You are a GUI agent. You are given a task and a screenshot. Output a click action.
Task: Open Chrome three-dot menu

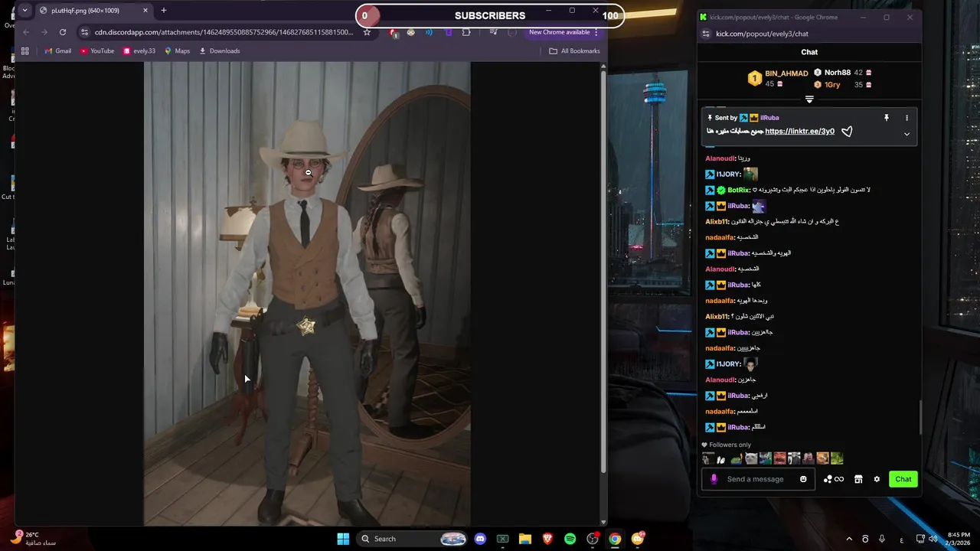click(596, 32)
